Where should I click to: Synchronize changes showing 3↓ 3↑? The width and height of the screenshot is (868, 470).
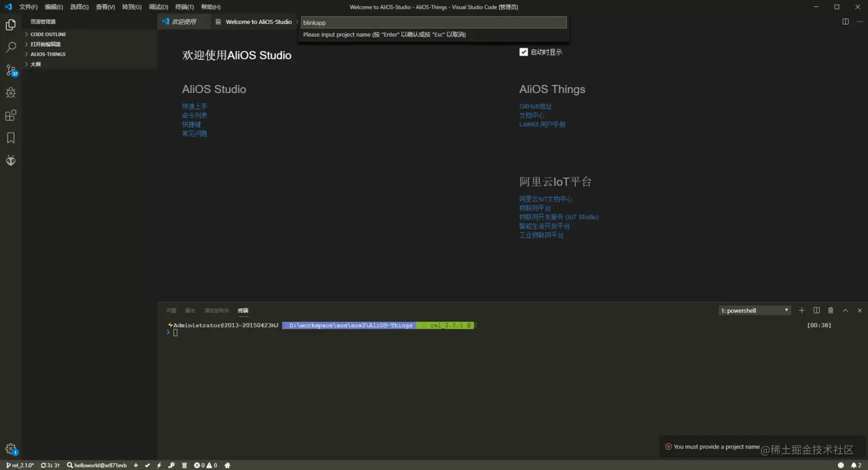pyautogui.click(x=50, y=465)
